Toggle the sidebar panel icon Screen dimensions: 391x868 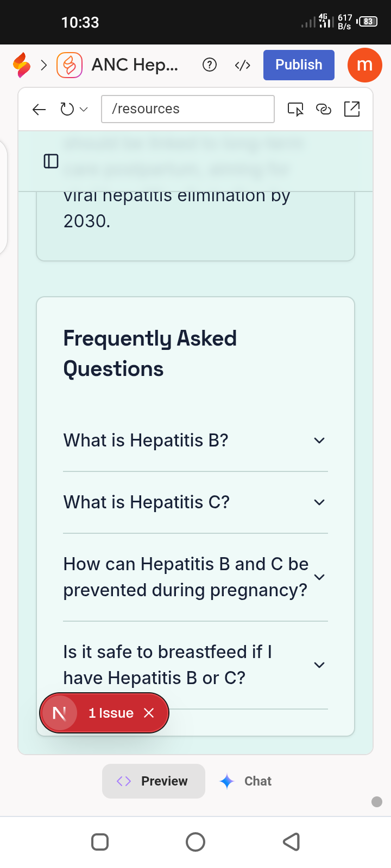(51, 161)
